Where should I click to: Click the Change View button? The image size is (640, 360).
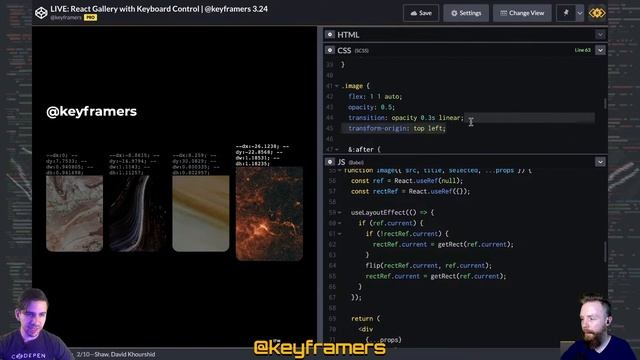tap(522, 13)
